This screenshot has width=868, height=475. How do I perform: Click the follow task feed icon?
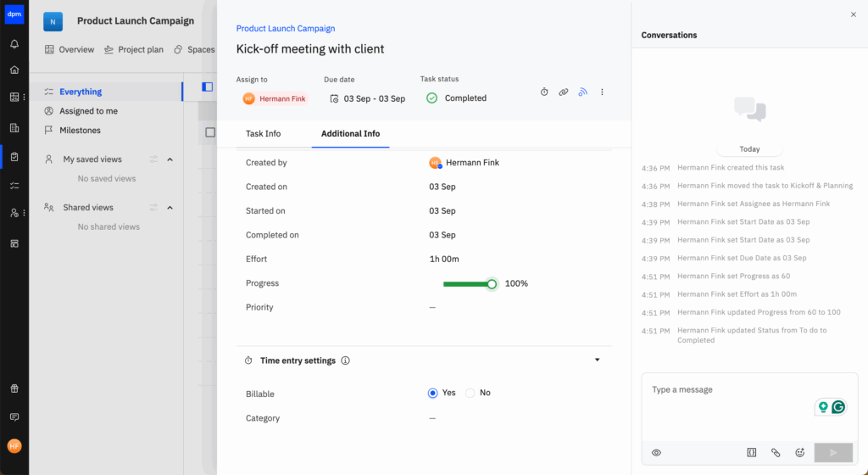pyautogui.click(x=583, y=92)
